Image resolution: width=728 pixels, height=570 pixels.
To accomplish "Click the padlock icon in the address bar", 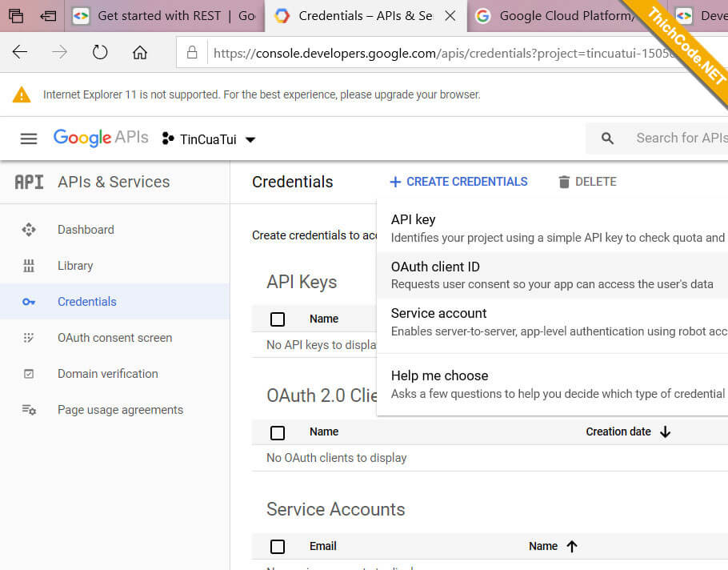I will 192,52.
